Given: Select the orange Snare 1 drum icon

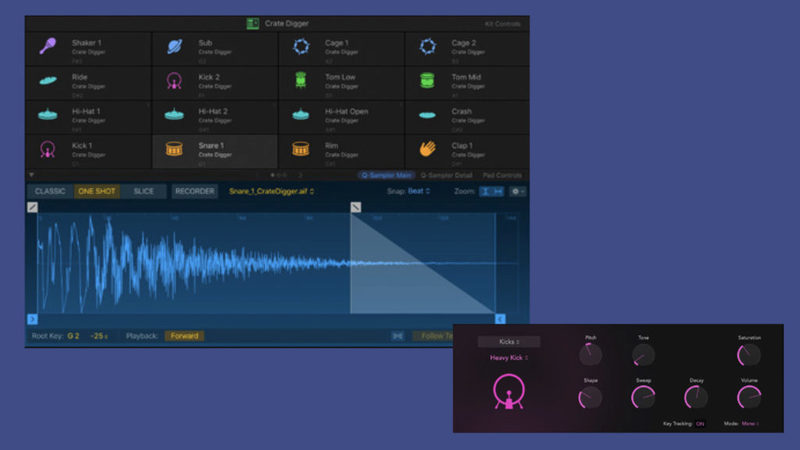Looking at the screenshot, I should pyautogui.click(x=173, y=150).
